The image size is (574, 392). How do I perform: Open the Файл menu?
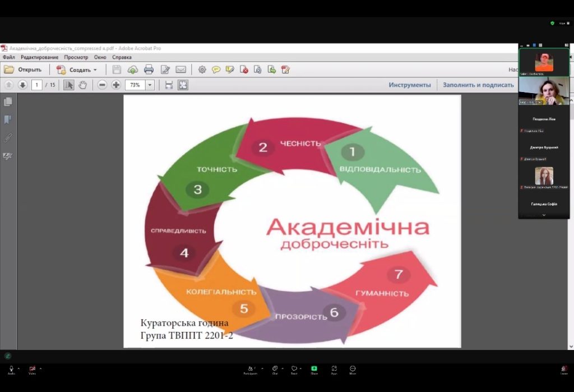click(8, 57)
